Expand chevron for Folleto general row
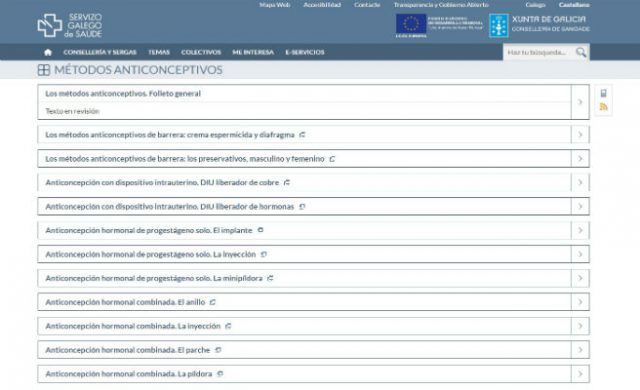Image resolution: width=640 pixels, height=390 pixels. click(x=580, y=102)
